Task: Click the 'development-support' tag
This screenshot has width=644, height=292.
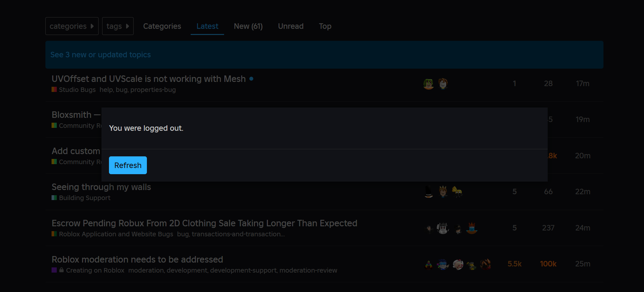Action: [x=243, y=270]
